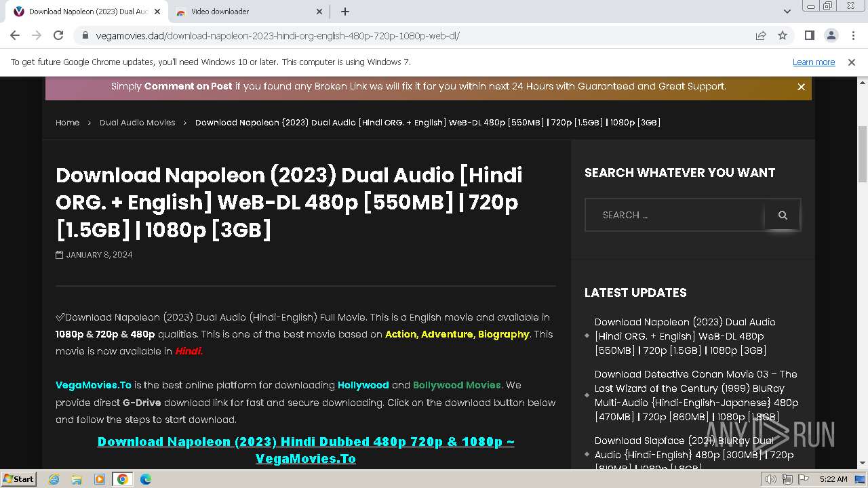Open Download Slapface (2021) update link
The height and width of the screenshot is (488, 868).
click(694, 454)
